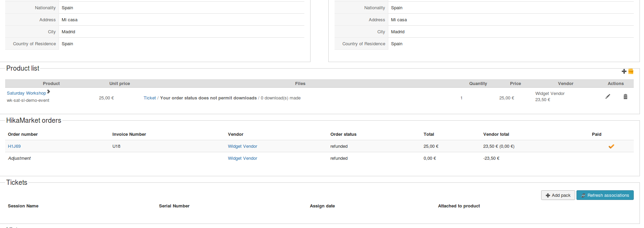Click the yellow package icon in Product list
Screen dimensions: 644x228
631,71
